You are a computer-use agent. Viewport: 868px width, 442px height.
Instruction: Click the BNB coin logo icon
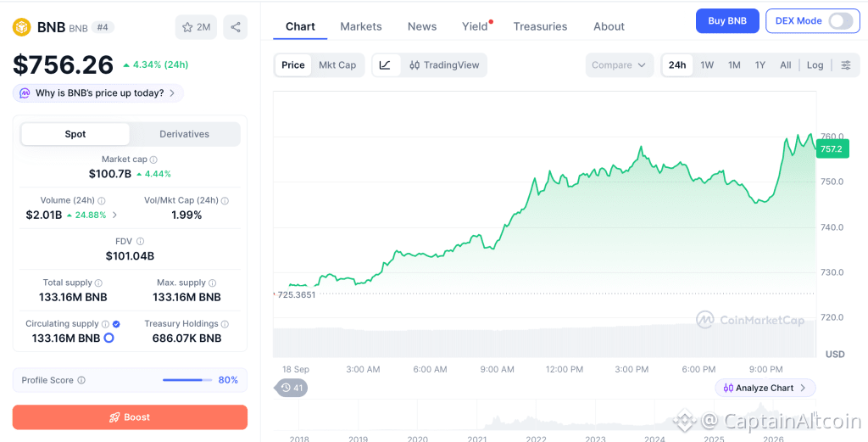click(21, 27)
